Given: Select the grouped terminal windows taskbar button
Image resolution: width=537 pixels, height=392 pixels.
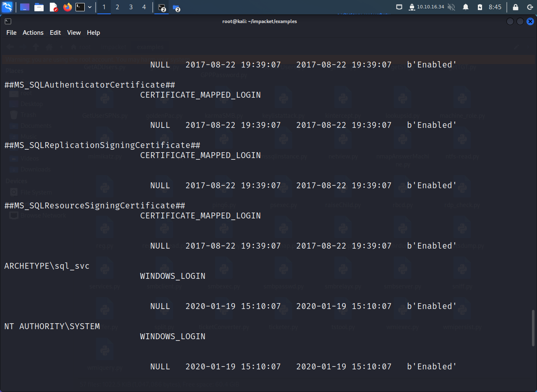Looking at the screenshot, I should pyautogui.click(x=162, y=8).
